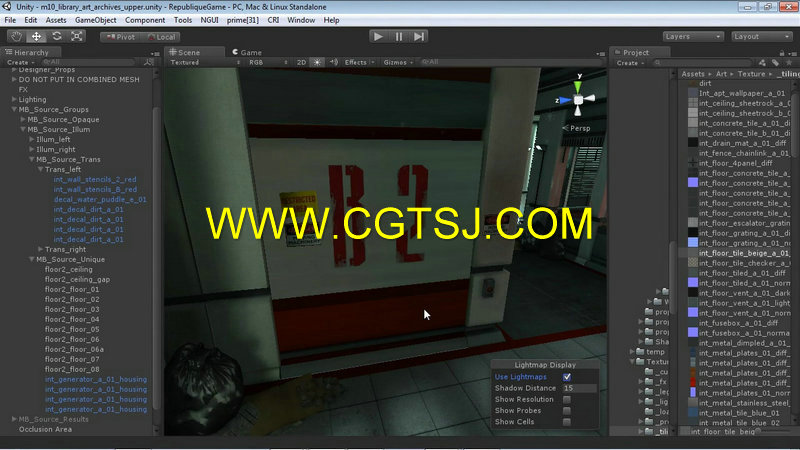Collapse MB_Source_Groups in hierarchy
Viewport: 800px width, 450px height.
click(x=14, y=109)
